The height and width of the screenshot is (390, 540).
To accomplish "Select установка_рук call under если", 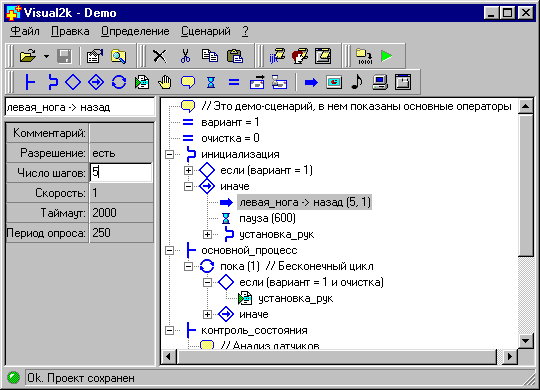I will point(295,298).
